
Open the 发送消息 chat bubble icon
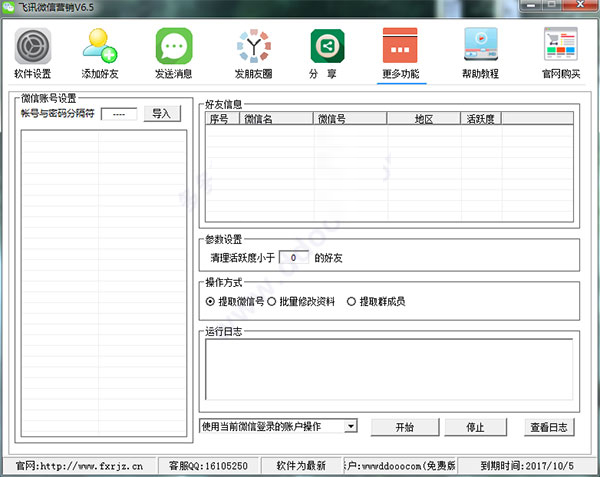click(174, 46)
